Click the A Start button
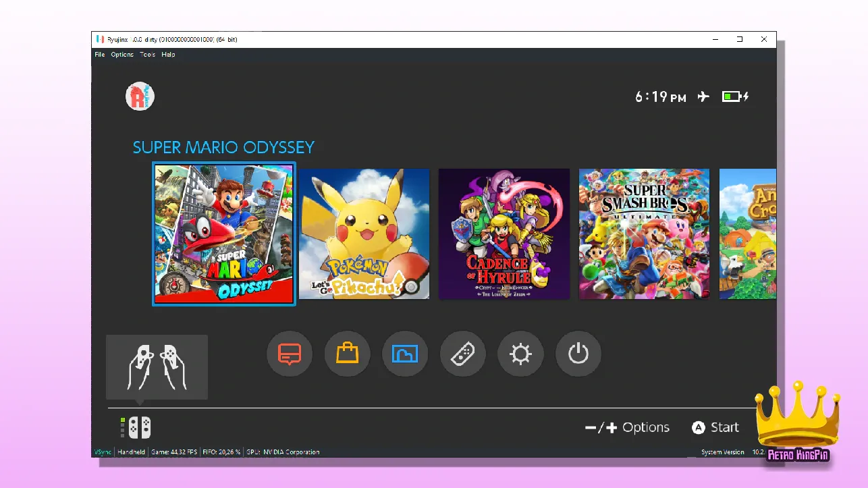868x488 pixels. (x=715, y=427)
